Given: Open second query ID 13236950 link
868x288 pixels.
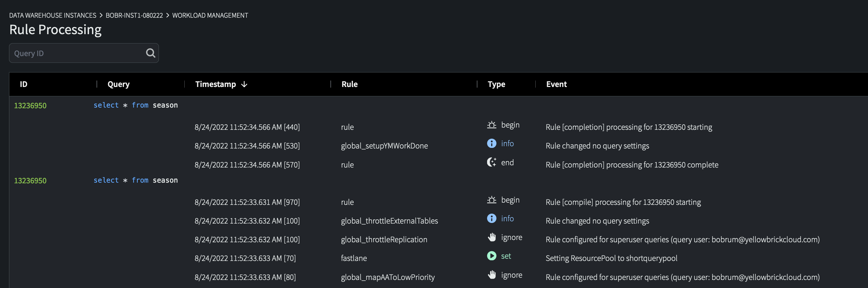Looking at the screenshot, I should (30, 181).
